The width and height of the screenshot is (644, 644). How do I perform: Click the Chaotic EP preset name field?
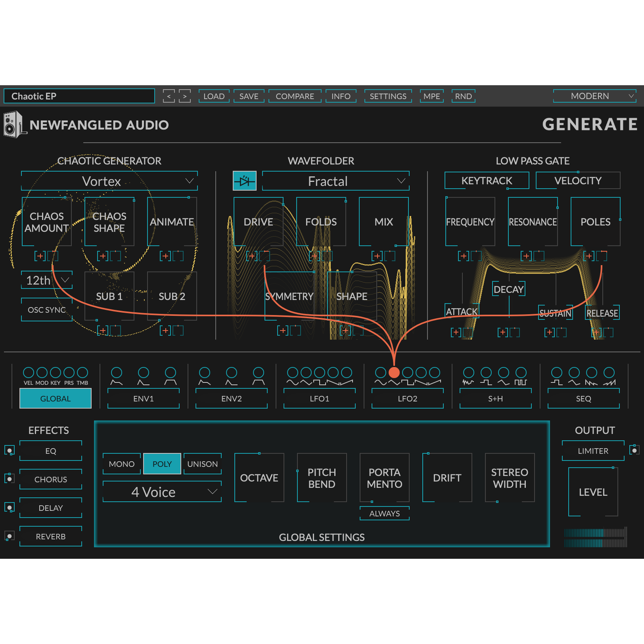click(79, 96)
